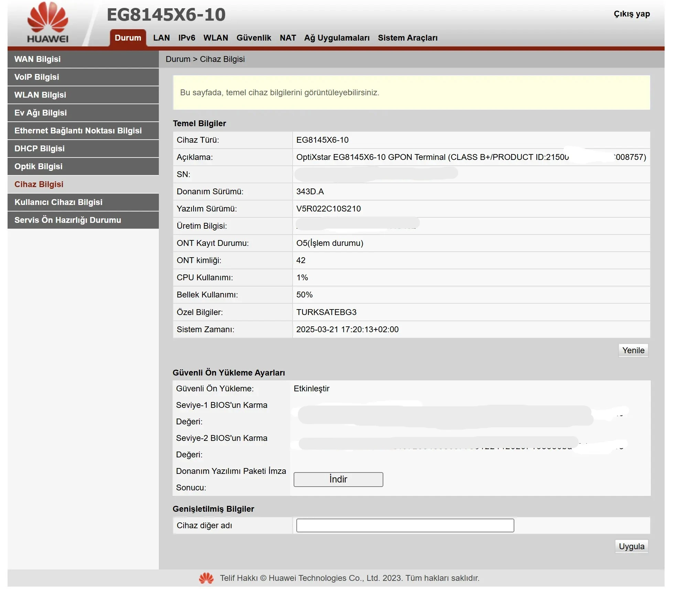The image size is (700, 608).
Task: Click CPU Kullanımı value 1%
Action: tap(302, 278)
